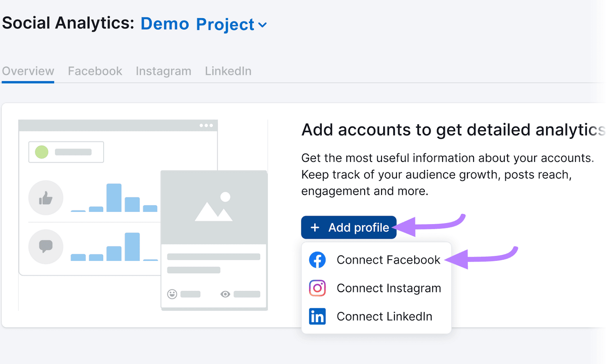Switch to the Instagram tab

point(163,71)
